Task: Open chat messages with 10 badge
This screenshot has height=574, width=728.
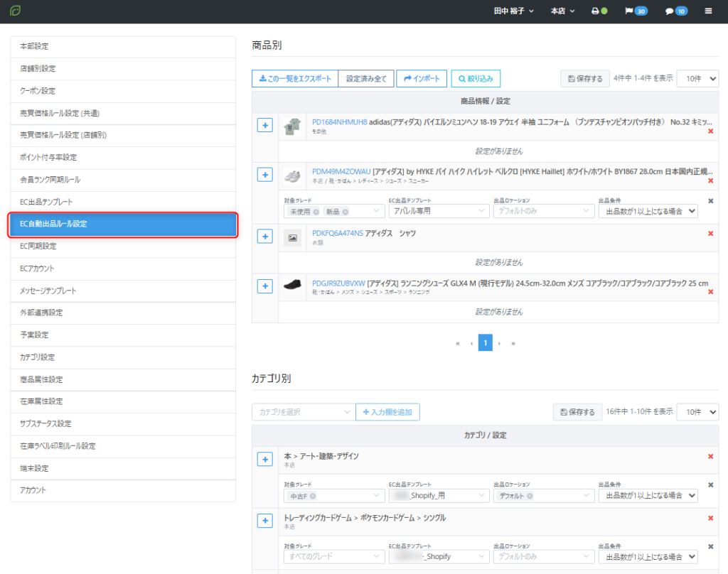Action: click(676, 11)
